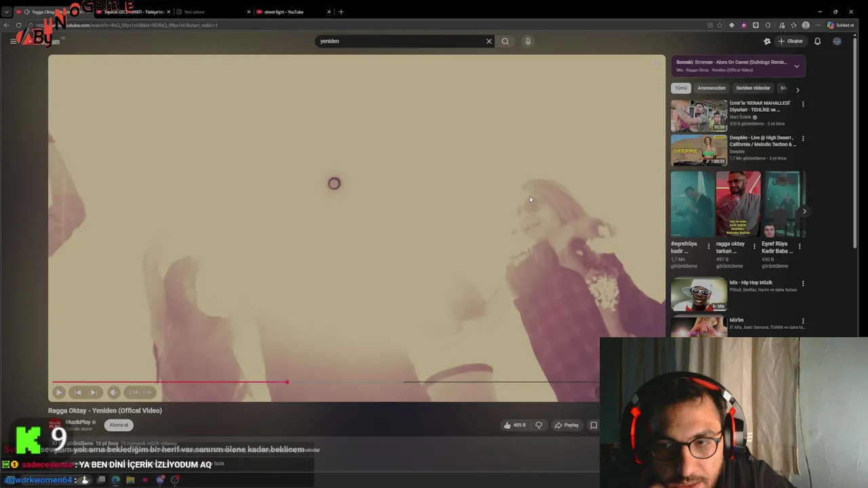
Task: Click the magnifier search button
Action: click(x=505, y=41)
